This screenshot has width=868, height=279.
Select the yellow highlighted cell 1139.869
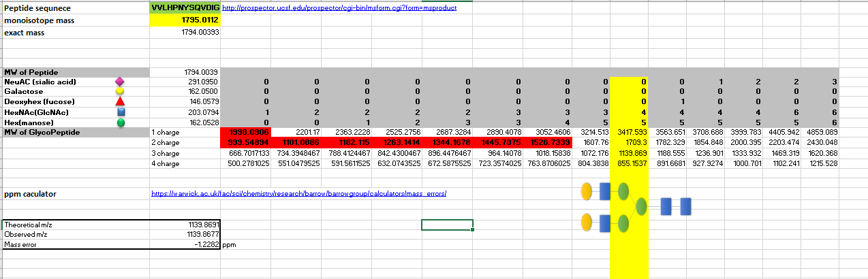pyautogui.click(x=628, y=153)
